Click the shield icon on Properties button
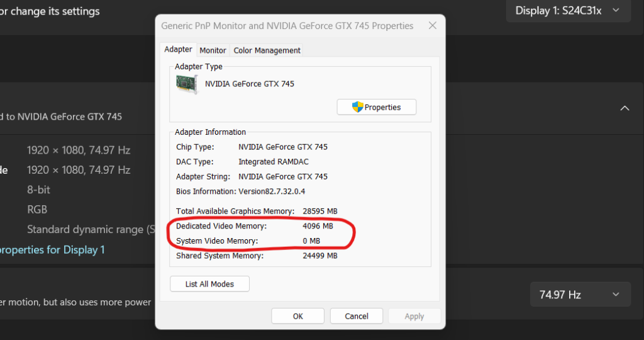Viewport: 644px width, 340px height. tap(358, 107)
